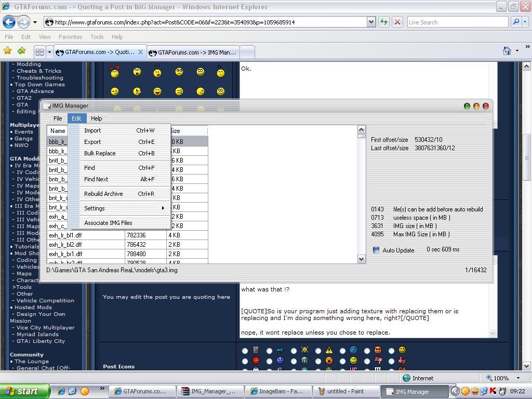This screenshot has width=532, height=399.
Task: Open the search provider options dropdown
Action: 525,22
